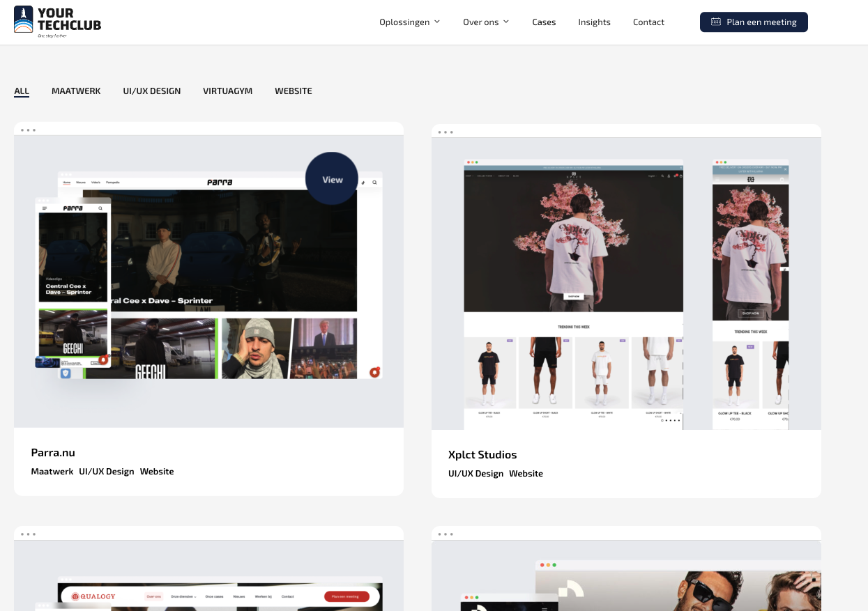Click the Over ons chevron arrow
868x611 pixels.
click(x=506, y=22)
